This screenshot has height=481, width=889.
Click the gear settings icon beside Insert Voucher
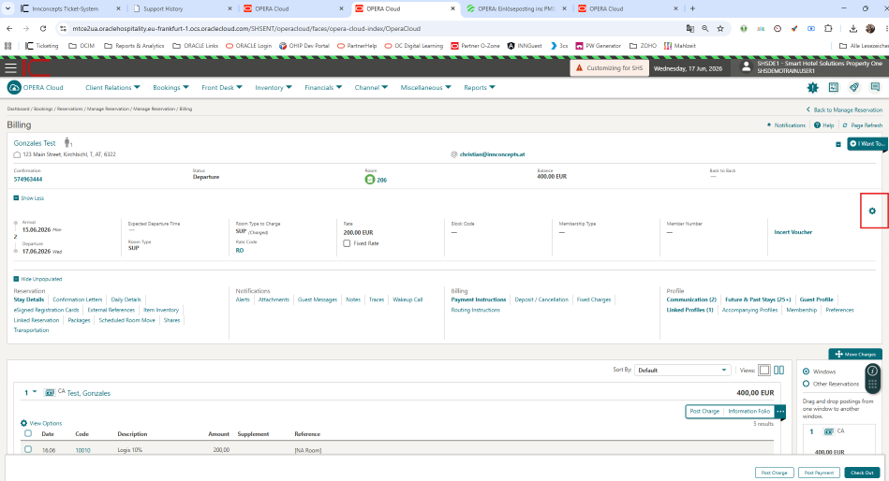pyautogui.click(x=872, y=211)
